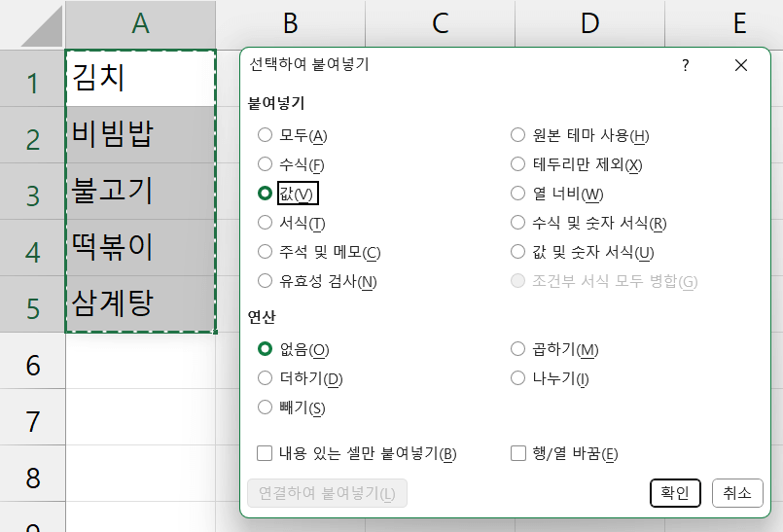This screenshot has height=532, width=783.
Task: Pick the 열 너비(W) option
Action: 517,194
